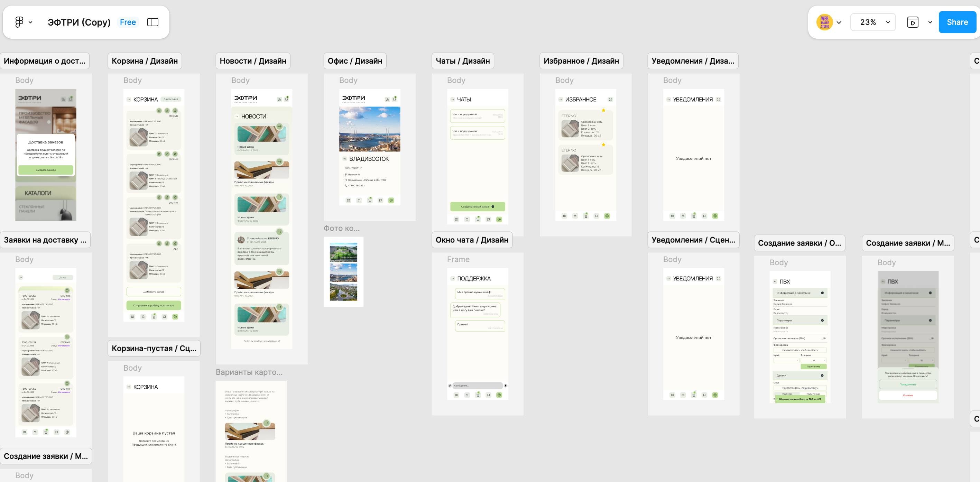The image size is (980, 482).
Task: Expand Информация о заказчике in ПВХ form
Action: [x=800, y=293]
